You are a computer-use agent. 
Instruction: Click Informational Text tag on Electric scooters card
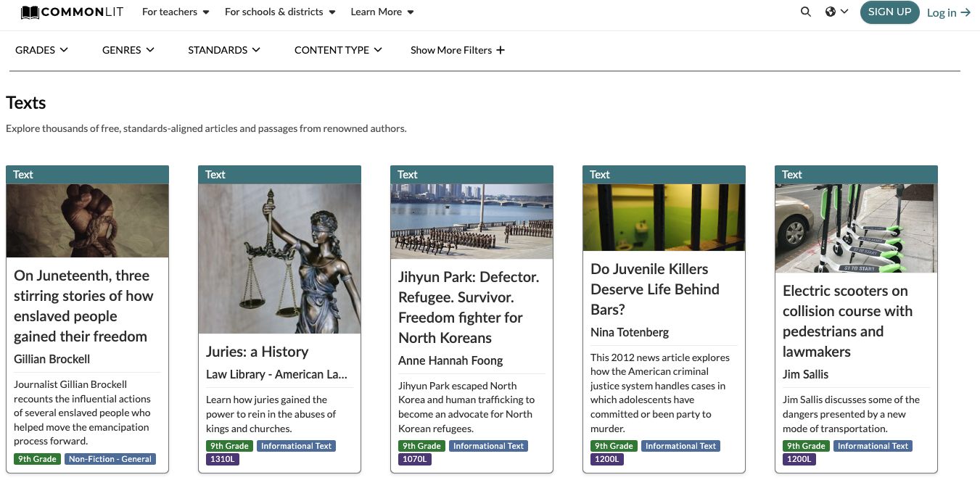[x=873, y=446]
